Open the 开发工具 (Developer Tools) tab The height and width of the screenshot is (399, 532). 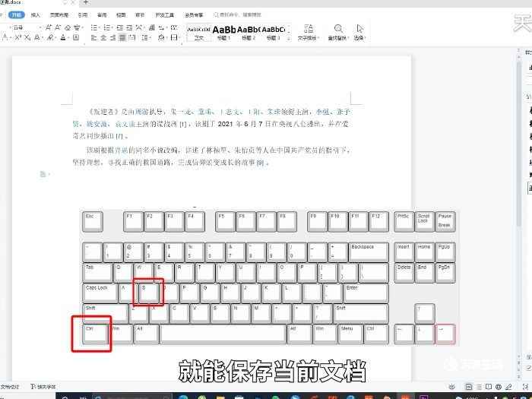click(165, 15)
